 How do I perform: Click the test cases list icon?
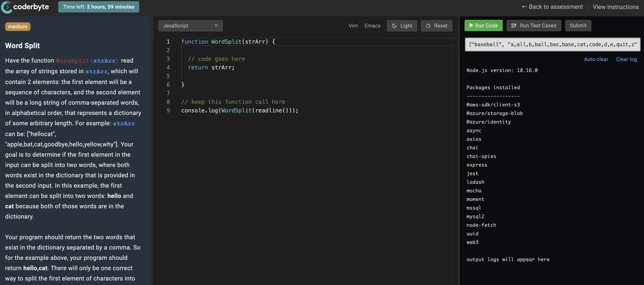click(514, 25)
